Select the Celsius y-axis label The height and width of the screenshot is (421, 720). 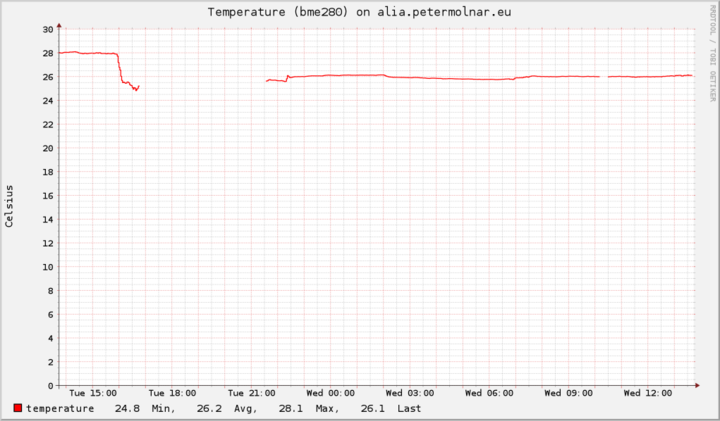point(10,206)
